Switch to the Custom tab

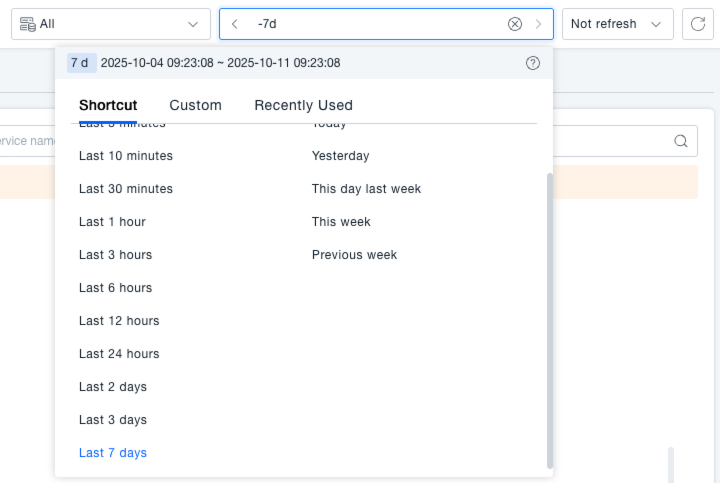tap(195, 105)
